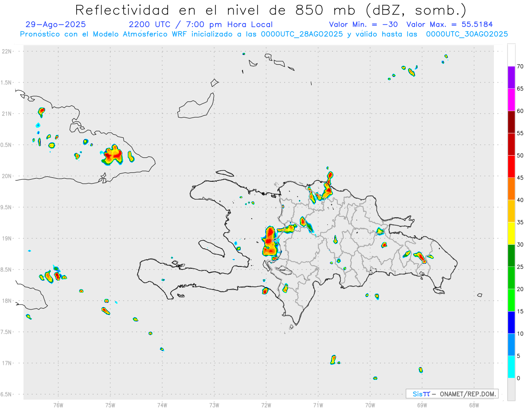Image resolution: width=532 pixels, height=411 pixels.
Task: Select the colorbar value label '15'
Action: (x=520, y=311)
